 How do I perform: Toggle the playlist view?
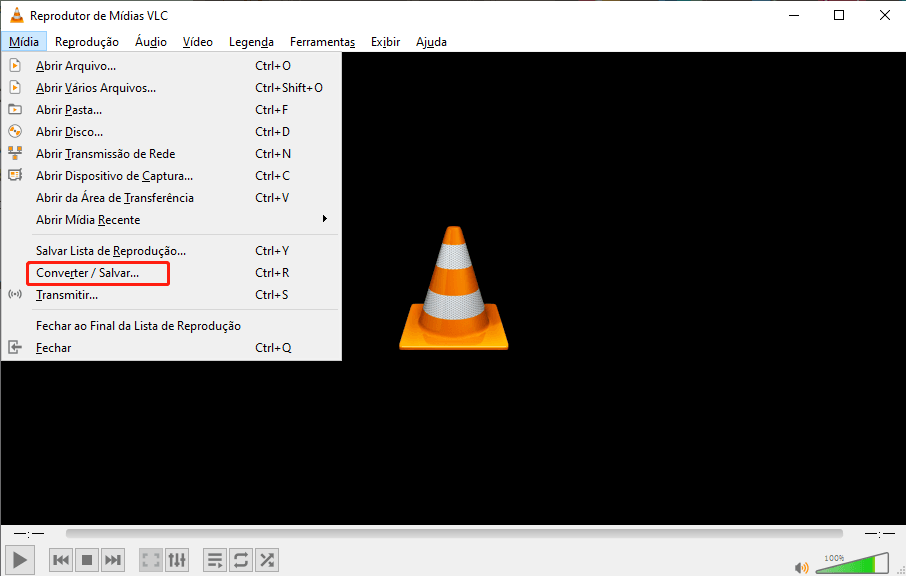tap(214, 560)
